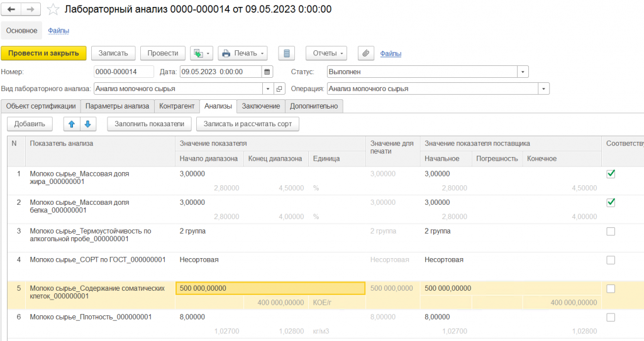This screenshot has height=341, width=644.
Task: Edit the highlighted 500 000,00000 value cell
Action: tap(270, 288)
